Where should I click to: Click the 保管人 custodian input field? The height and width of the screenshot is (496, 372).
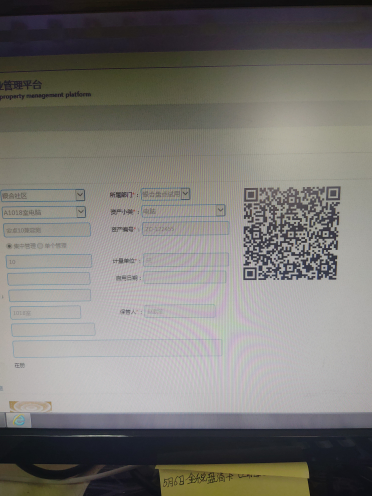180,311
